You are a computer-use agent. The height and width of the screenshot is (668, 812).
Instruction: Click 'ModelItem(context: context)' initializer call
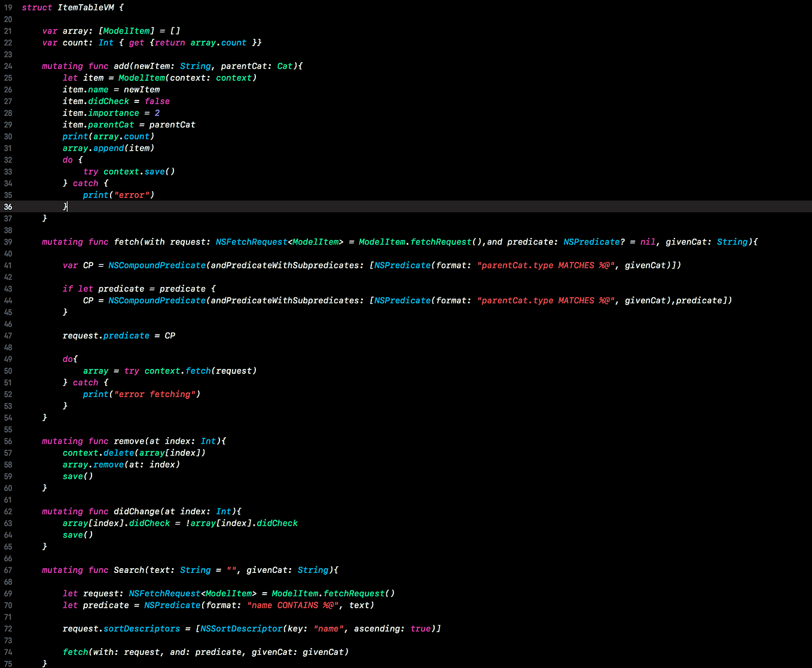188,78
